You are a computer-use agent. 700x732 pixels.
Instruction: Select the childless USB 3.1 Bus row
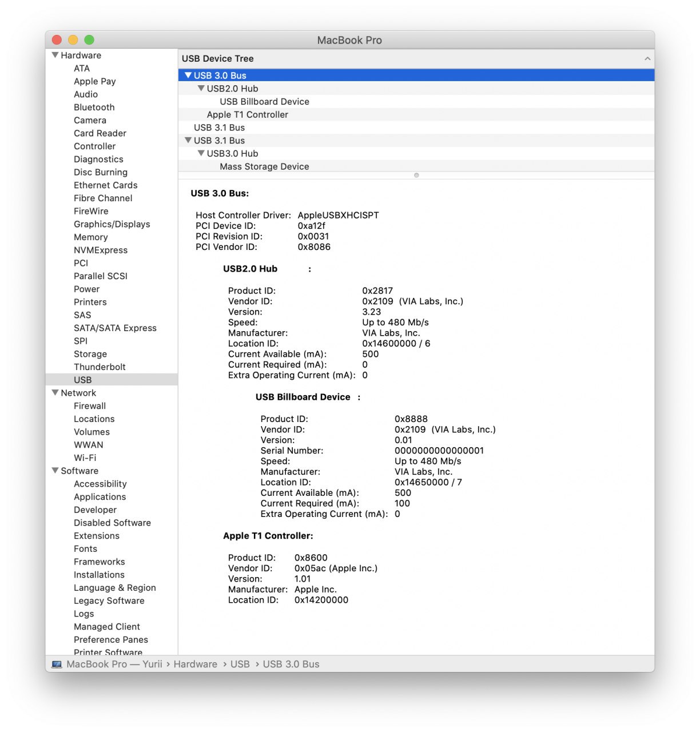[416, 128]
